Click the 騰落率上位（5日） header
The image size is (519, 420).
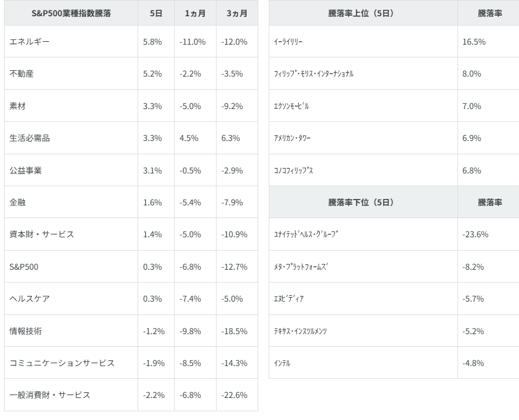tap(361, 13)
